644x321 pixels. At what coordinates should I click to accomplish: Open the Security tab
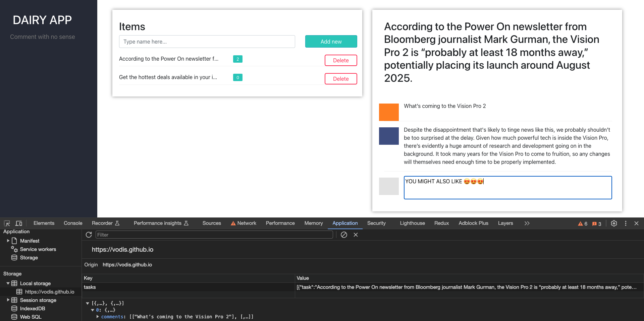pyautogui.click(x=376, y=223)
